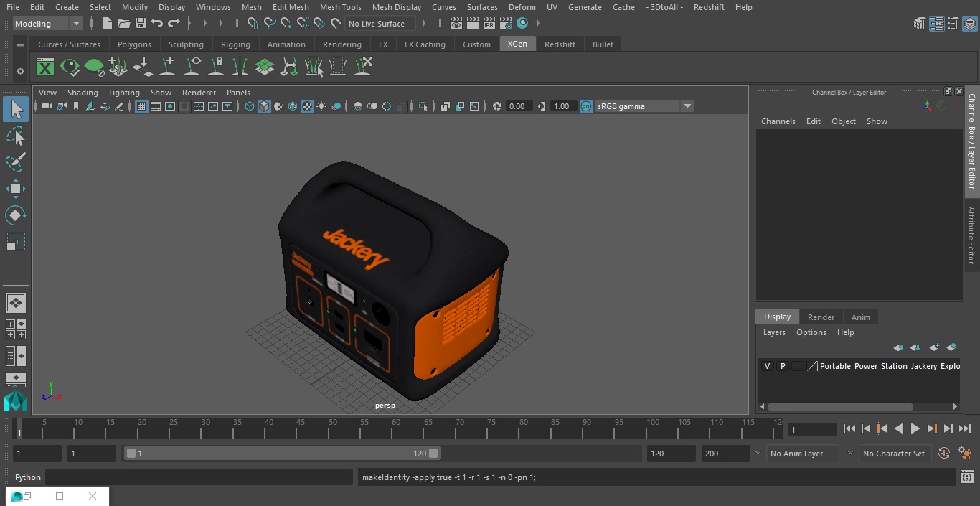The width and height of the screenshot is (980, 506).
Task: Click the new scene icon
Action: click(107, 24)
